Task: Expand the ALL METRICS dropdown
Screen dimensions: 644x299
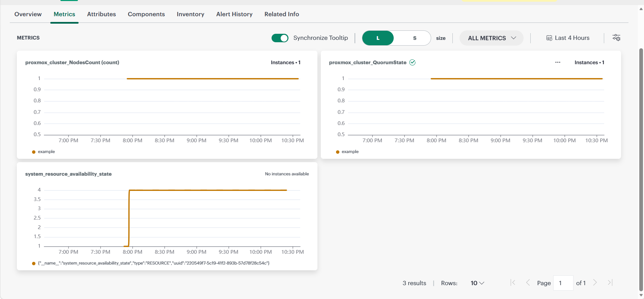Action: [x=492, y=38]
